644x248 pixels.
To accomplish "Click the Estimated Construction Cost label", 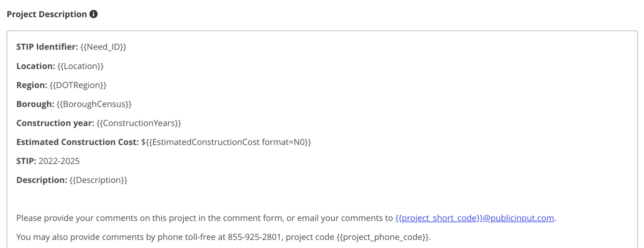I will point(77,142).
